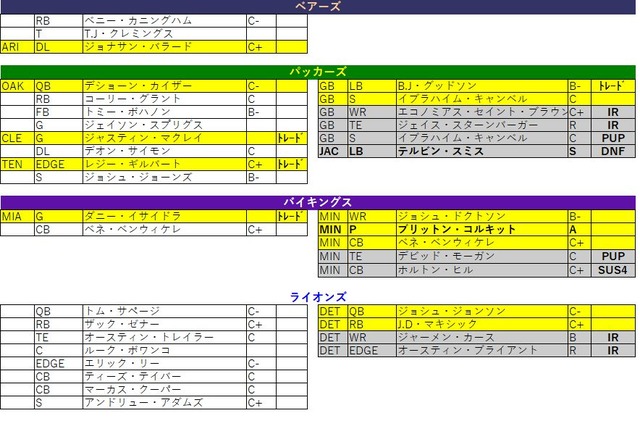Click EDGE cell in エリック・リー row
This screenshot has width=640, height=421.
tap(58, 363)
